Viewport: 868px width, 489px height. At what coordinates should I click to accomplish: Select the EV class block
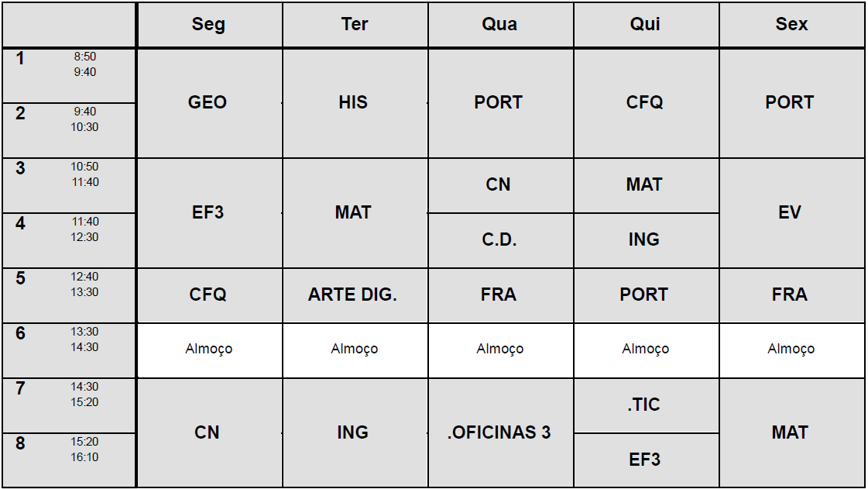[791, 213]
